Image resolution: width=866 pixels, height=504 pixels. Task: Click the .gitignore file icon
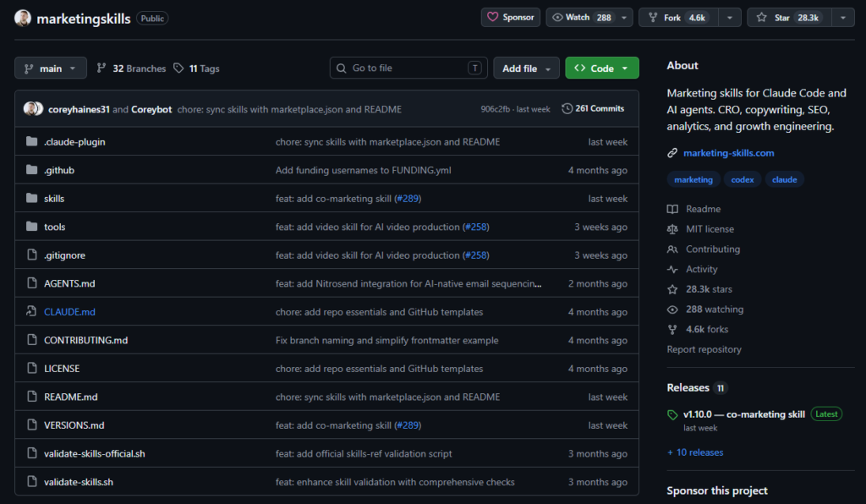32,255
